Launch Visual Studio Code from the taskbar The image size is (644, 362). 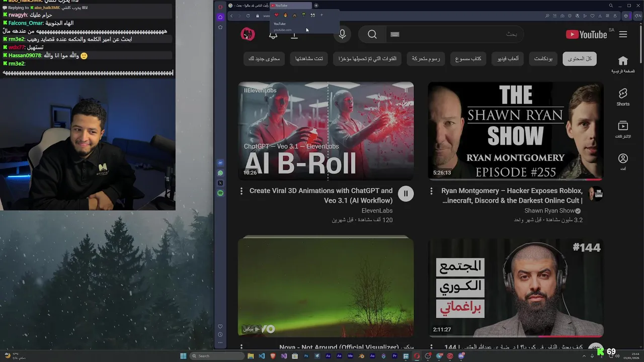pyautogui.click(x=262, y=356)
